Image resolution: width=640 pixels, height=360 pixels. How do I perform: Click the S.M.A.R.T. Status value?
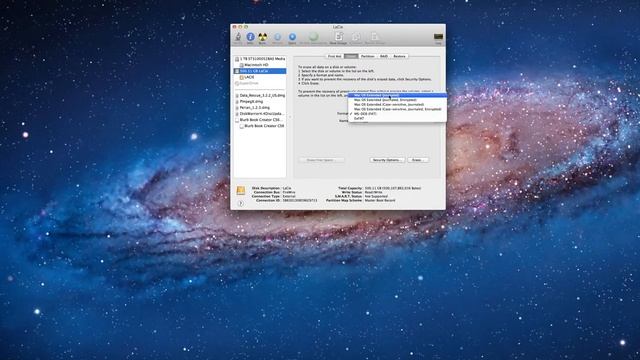(x=376, y=196)
